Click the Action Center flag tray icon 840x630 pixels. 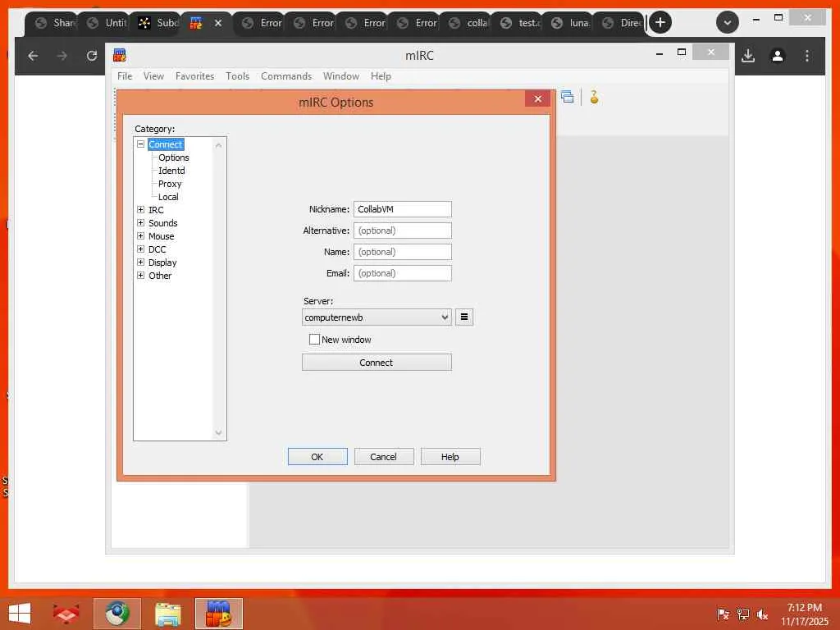tap(723, 614)
